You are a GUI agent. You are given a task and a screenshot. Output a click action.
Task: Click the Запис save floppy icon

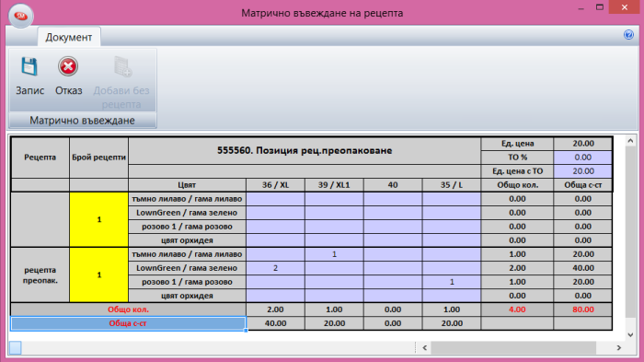click(29, 66)
